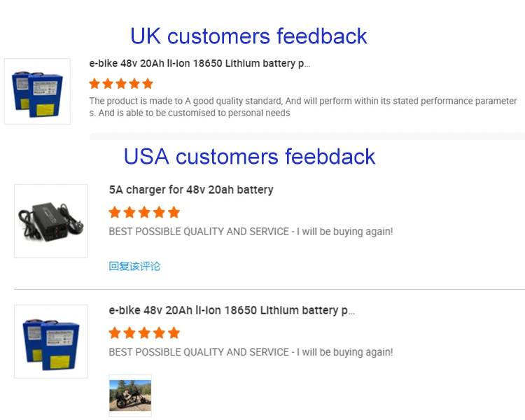Click the review text under the 5A charger rating

[251, 232]
